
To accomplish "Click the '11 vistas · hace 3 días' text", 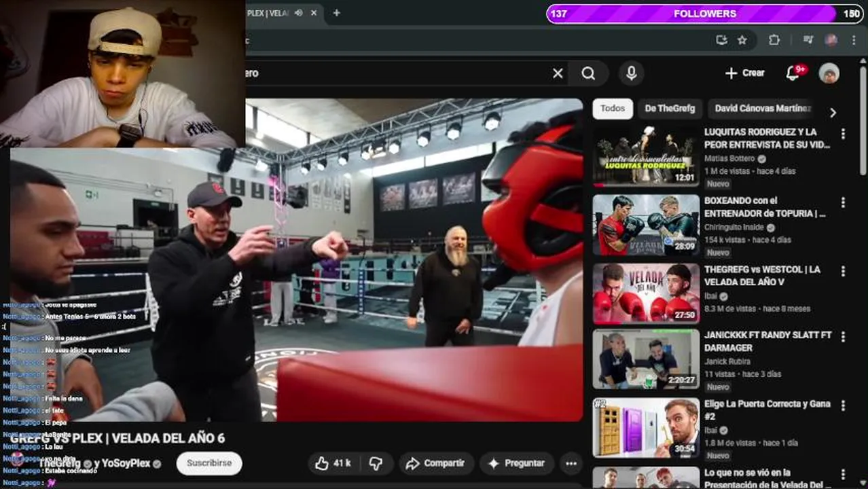I will (x=743, y=374).
